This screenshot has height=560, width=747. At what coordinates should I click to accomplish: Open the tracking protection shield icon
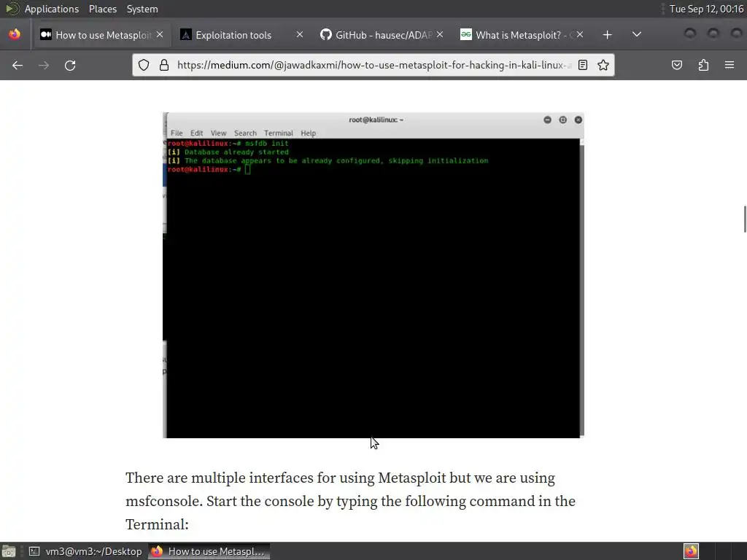click(x=144, y=65)
